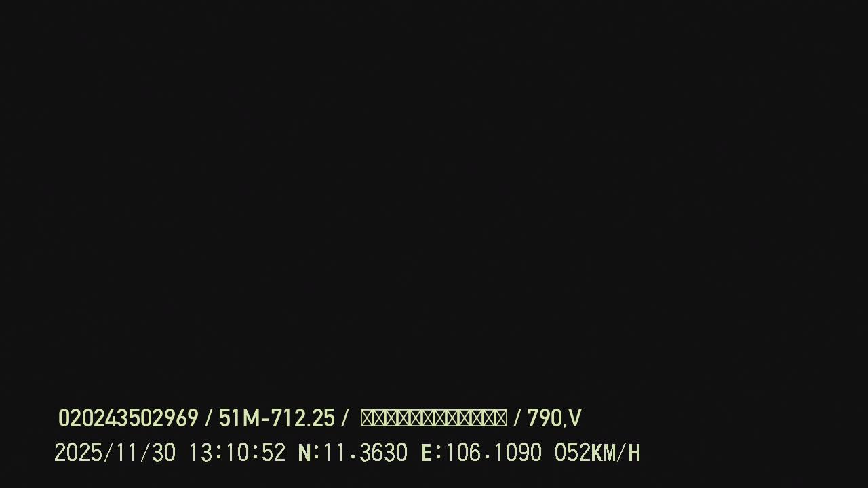868x488 pixels.
Task: Click the V letter after 790
Action: pyautogui.click(x=574, y=418)
